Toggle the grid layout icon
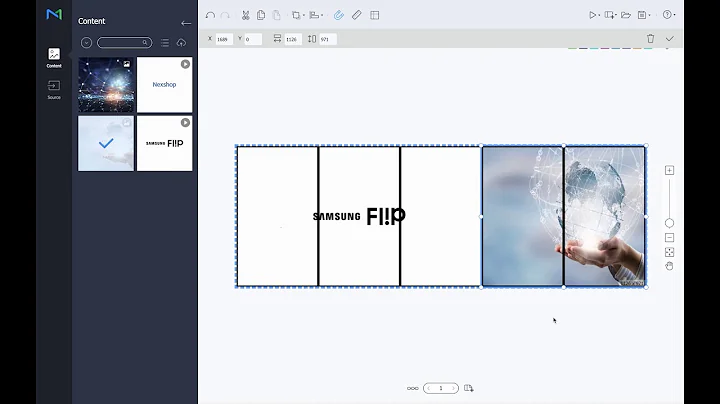The image size is (720, 404). [x=375, y=15]
